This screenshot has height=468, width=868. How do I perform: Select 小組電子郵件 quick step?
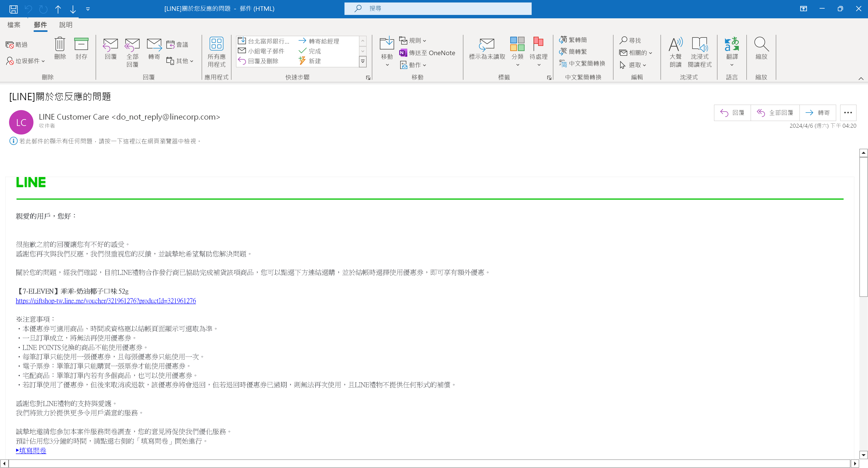pyautogui.click(x=262, y=51)
